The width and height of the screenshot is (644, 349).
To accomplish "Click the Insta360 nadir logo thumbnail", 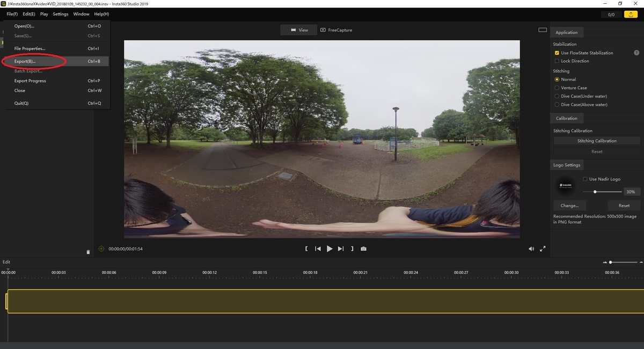I will pos(566,185).
